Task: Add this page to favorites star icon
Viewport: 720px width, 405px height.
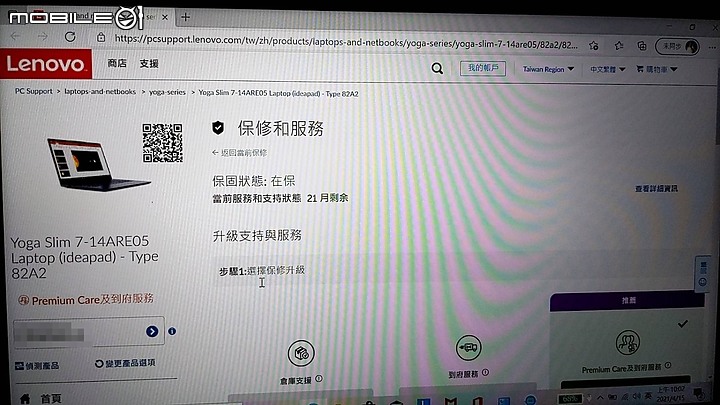Action: click(594, 45)
